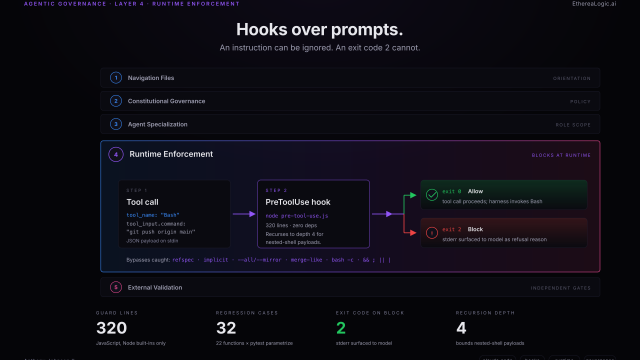Viewport: 640px width, 360px height.
Task: Click the '320 lines · zero deps' text
Action: [291, 225]
